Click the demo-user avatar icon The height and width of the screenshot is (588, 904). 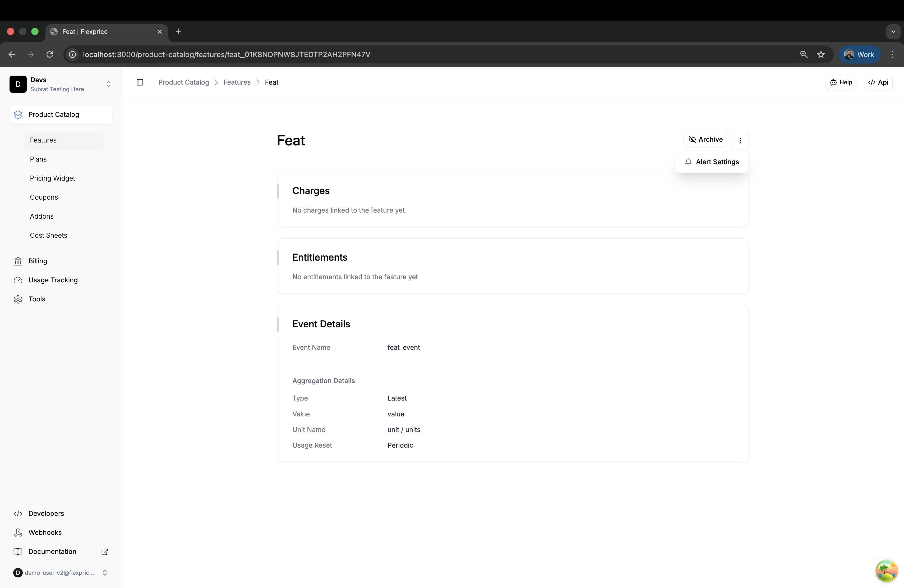[18, 573]
